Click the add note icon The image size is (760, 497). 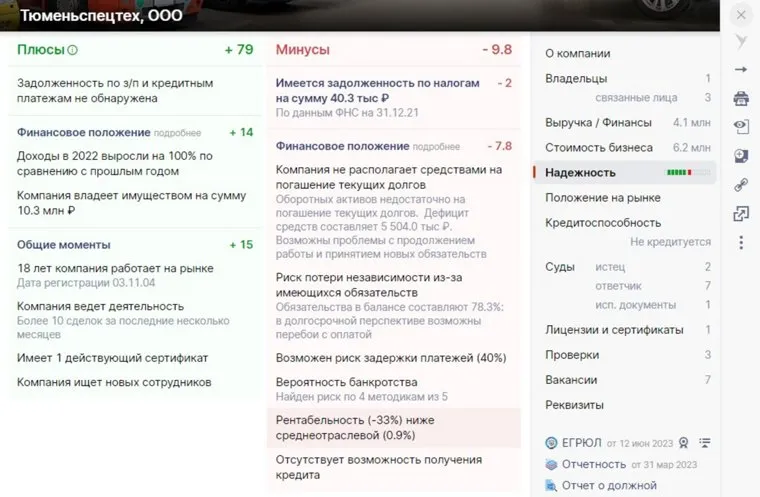[741, 156]
